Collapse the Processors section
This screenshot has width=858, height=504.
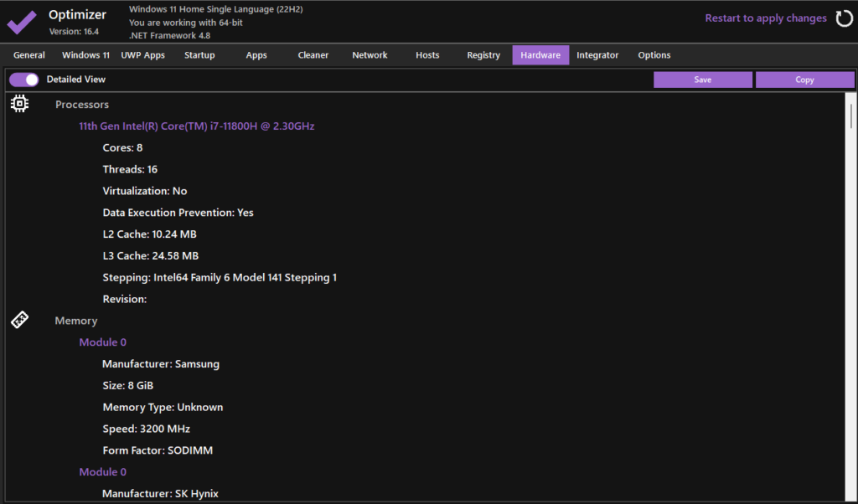82,105
